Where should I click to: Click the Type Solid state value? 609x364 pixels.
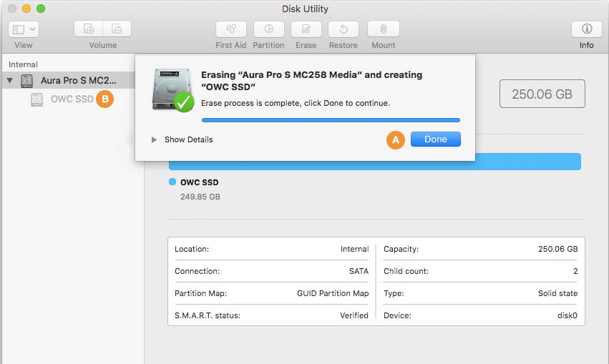click(x=557, y=293)
